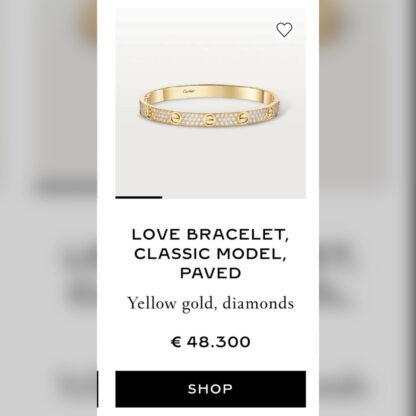416x416 pixels.
Task: Click the 'CLASSIC MODEL,' title line
Action: click(x=211, y=254)
